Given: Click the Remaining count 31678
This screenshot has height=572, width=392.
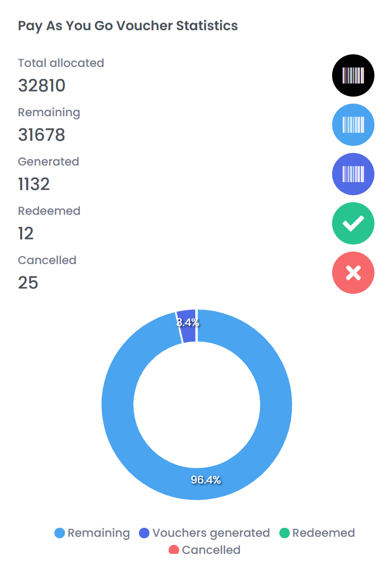Looking at the screenshot, I should point(42,135).
